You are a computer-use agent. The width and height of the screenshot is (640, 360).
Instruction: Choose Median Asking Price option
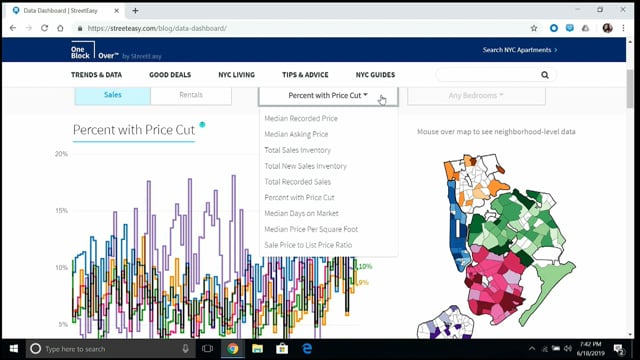coord(296,134)
